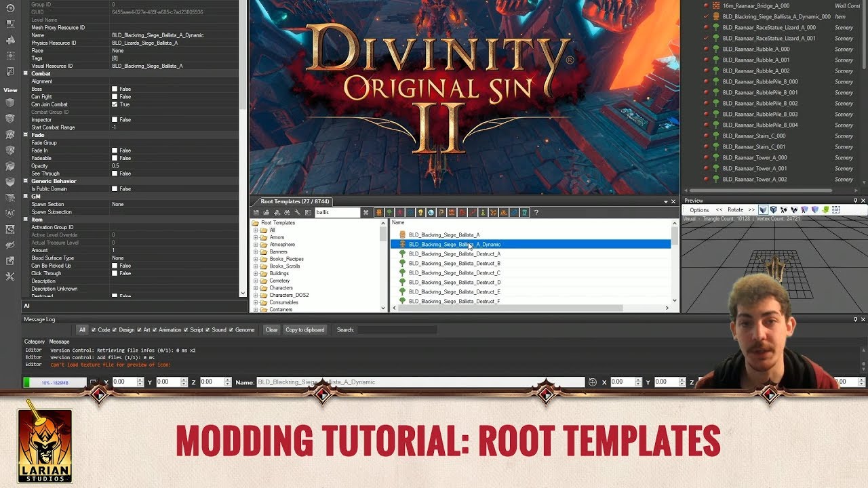Toggle the Can Be Picked Up checkbox
This screenshot has height=488, width=868.
(115, 266)
